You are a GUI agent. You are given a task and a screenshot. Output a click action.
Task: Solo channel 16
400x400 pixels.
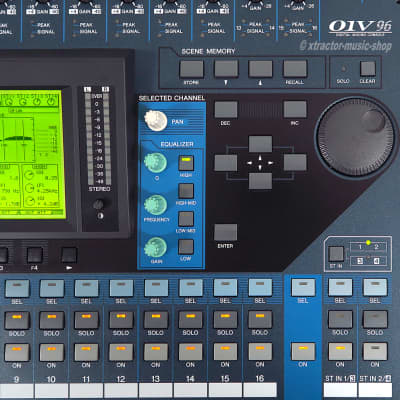(260, 319)
